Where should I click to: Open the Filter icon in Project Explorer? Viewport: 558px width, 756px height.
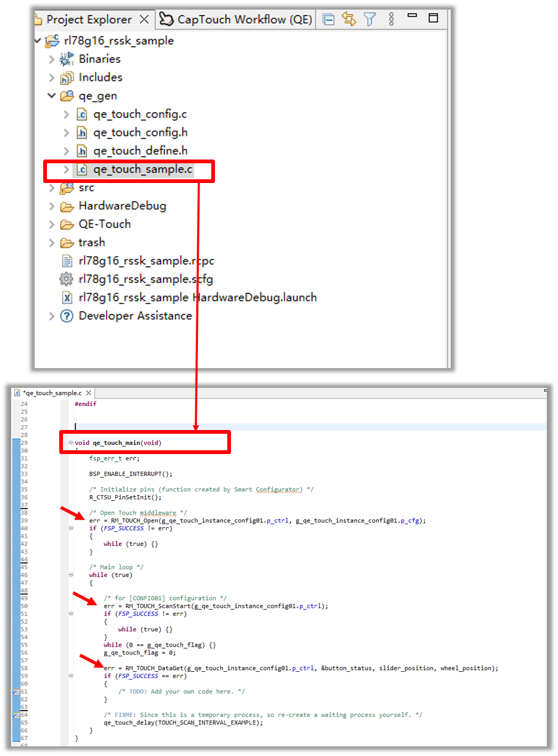(x=370, y=20)
